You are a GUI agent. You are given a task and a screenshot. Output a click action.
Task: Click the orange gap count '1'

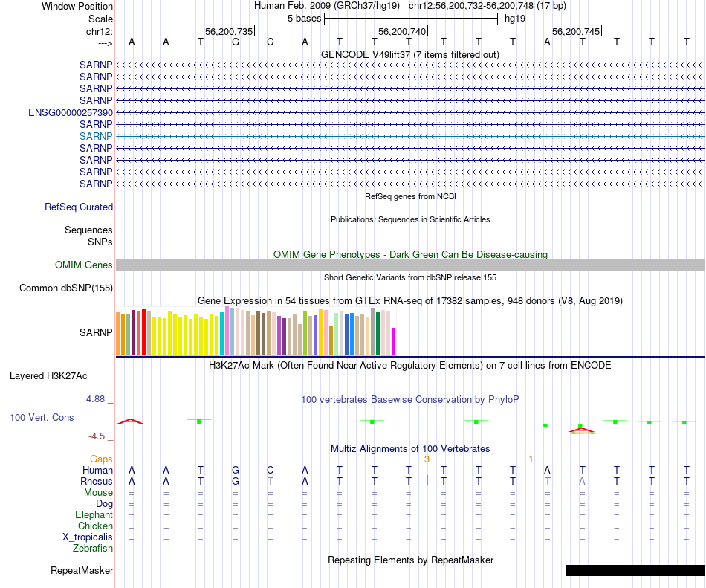coord(531,459)
